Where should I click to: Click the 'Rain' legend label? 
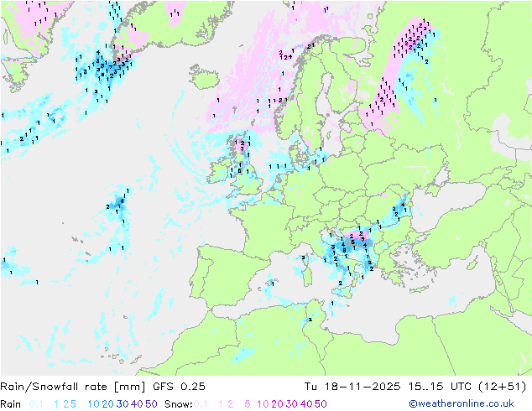tap(11, 404)
